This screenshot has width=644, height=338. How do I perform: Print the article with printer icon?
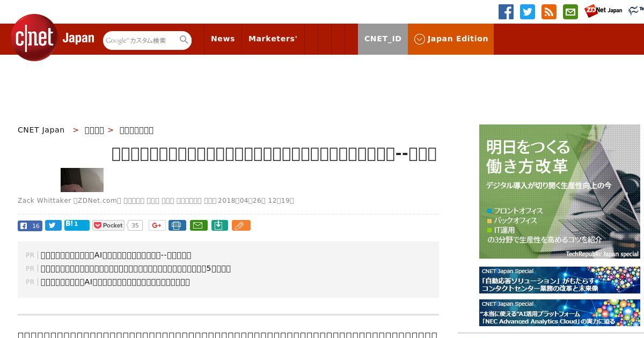[x=177, y=225]
